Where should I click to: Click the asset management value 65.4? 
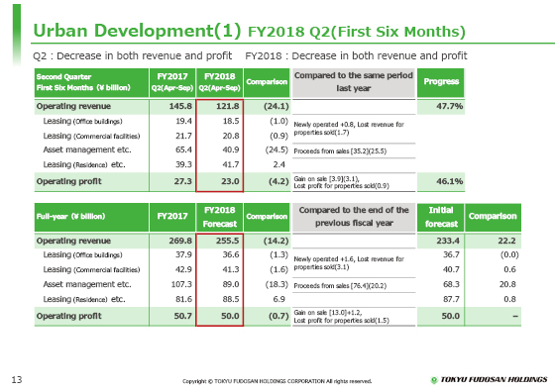click(x=183, y=149)
